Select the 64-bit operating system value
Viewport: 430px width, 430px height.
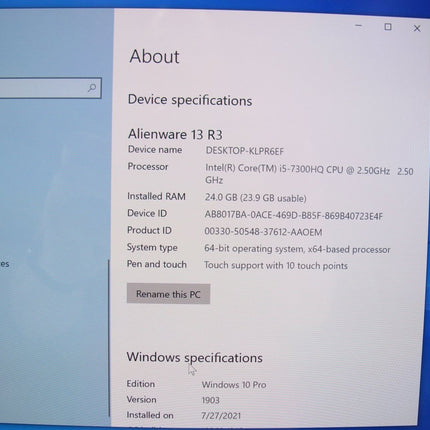[x=297, y=249]
